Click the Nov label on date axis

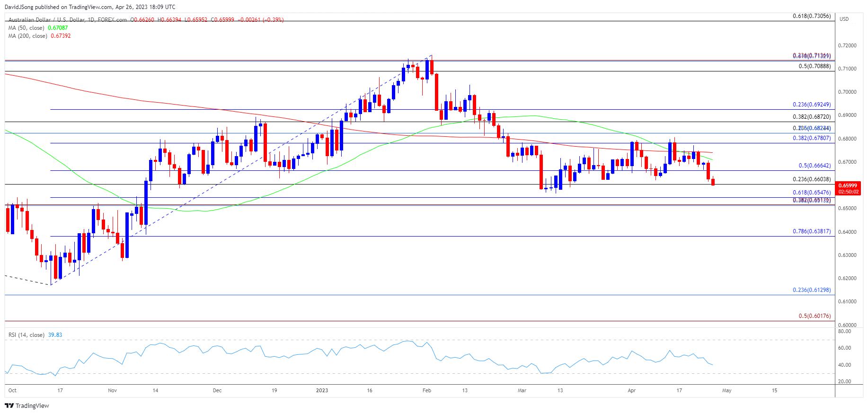point(112,390)
